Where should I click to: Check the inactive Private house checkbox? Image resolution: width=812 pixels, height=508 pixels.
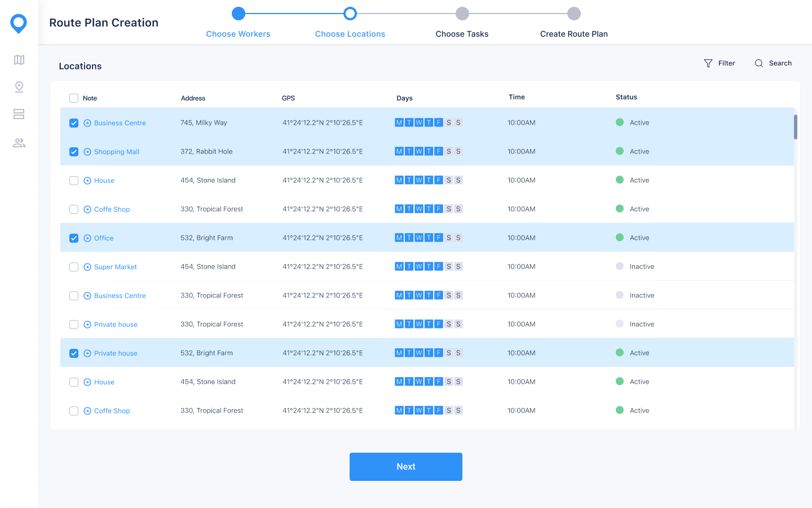pos(74,325)
